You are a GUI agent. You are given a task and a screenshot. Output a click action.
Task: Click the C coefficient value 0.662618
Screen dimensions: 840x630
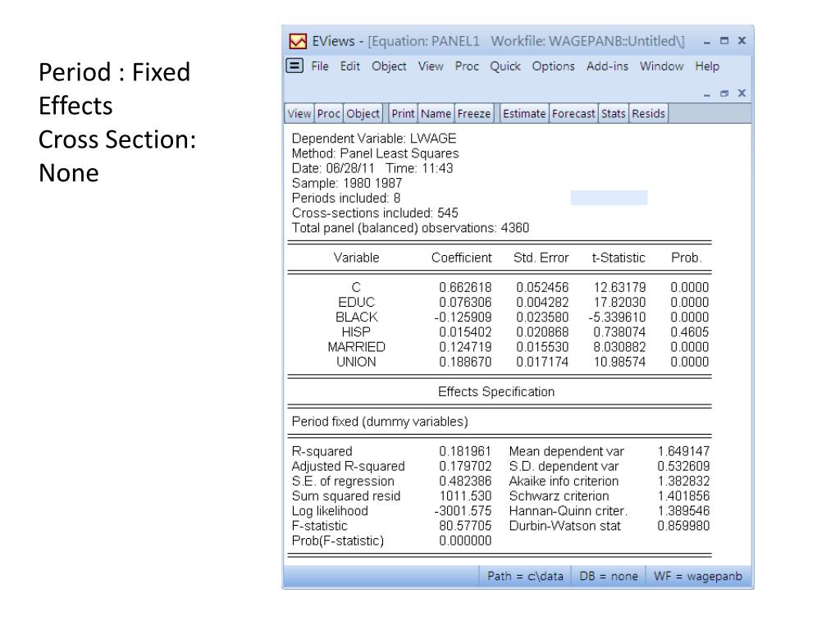pos(465,288)
